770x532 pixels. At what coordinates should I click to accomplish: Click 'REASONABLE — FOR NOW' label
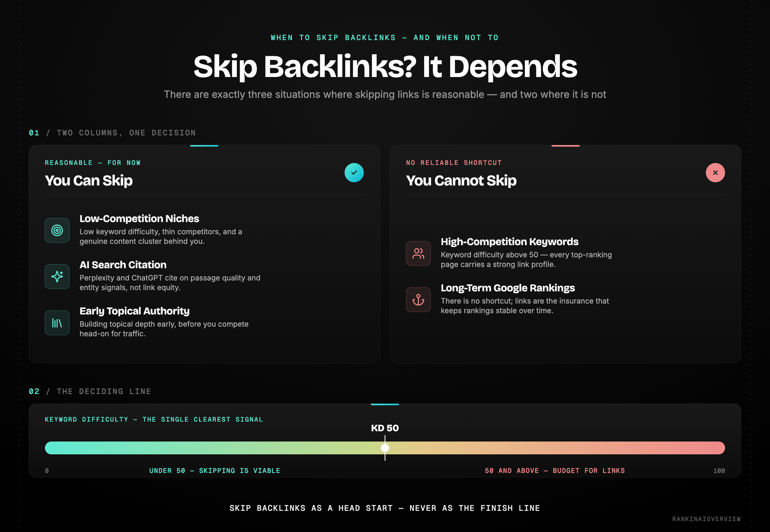coord(93,163)
